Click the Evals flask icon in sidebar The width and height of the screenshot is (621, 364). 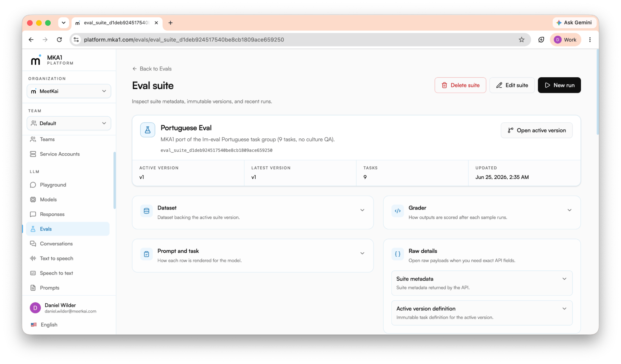(33, 229)
